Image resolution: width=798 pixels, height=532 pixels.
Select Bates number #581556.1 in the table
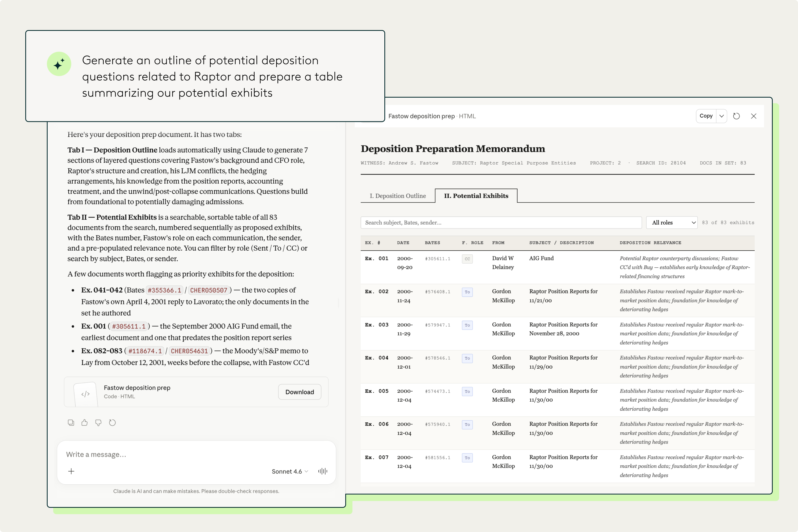[x=438, y=458]
